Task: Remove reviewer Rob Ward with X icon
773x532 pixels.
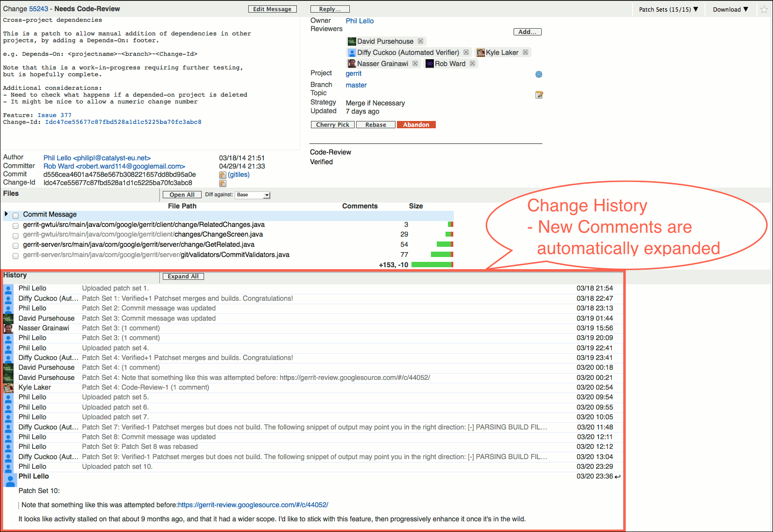Action: [472, 64]
